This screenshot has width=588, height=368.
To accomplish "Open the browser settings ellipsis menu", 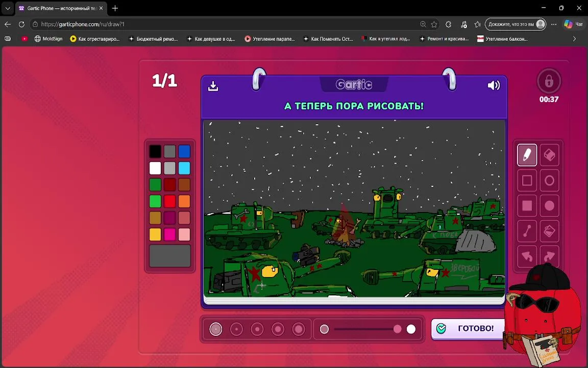I will pos(554,24).
